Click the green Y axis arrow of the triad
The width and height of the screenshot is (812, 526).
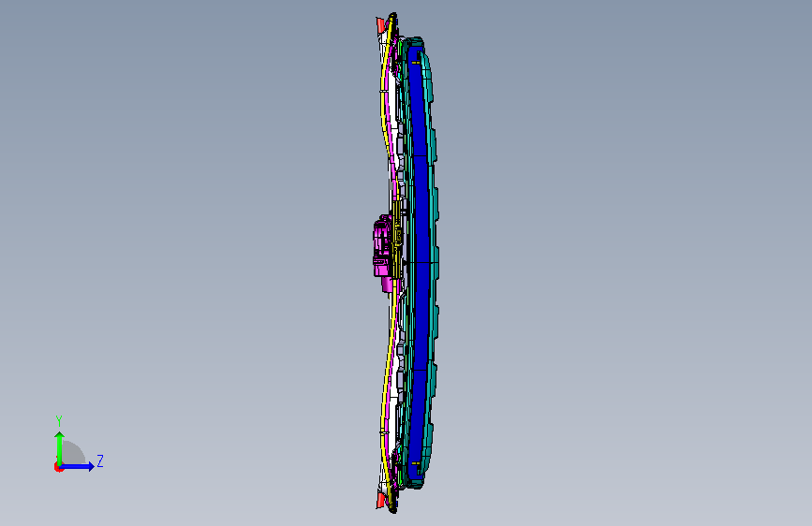pos(60,447)
